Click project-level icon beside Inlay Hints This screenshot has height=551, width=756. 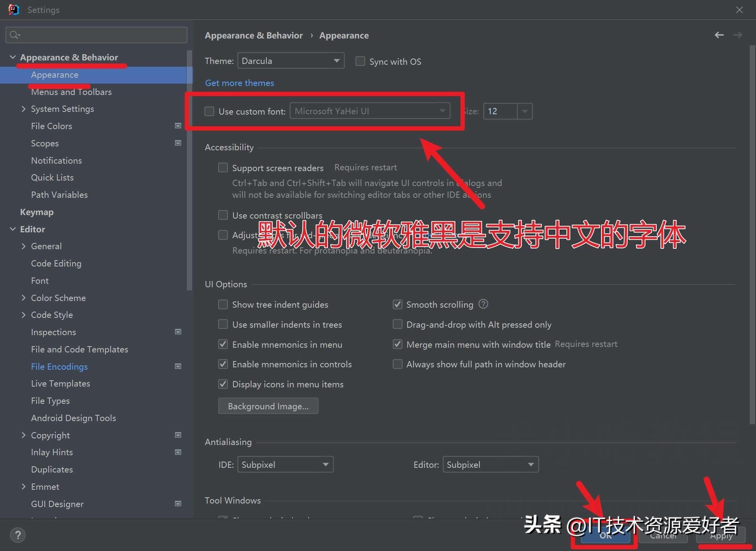(178, 452)
